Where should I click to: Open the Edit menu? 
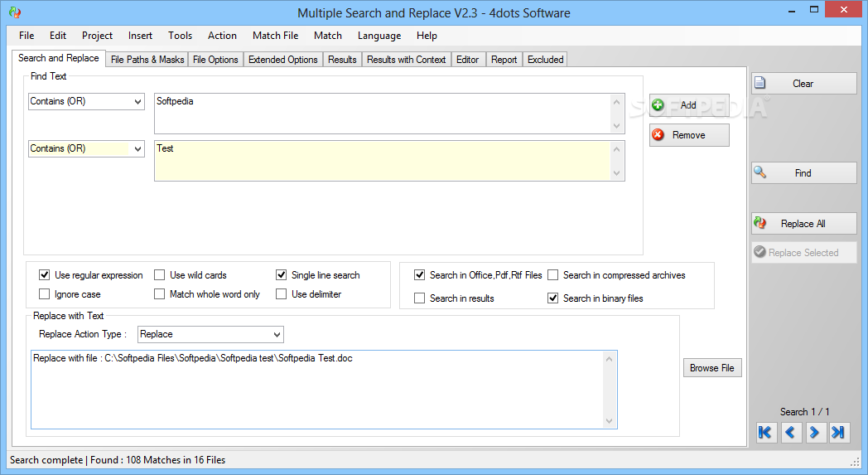[x=58, y=36]
